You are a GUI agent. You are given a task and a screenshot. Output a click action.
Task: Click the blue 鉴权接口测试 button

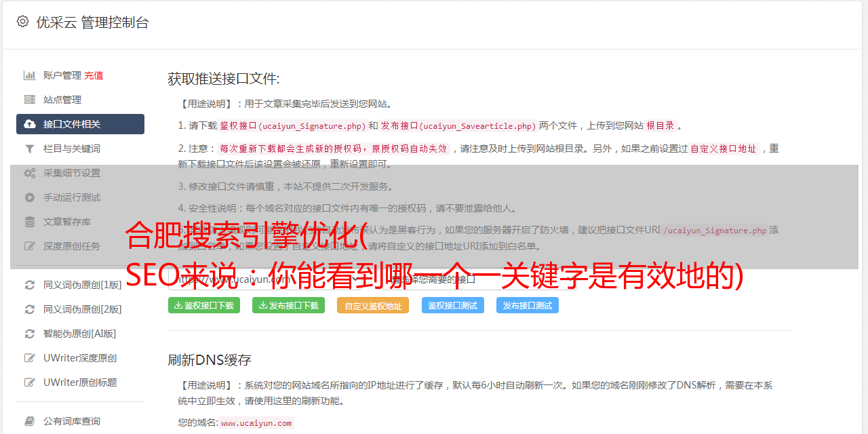(453, 305)
